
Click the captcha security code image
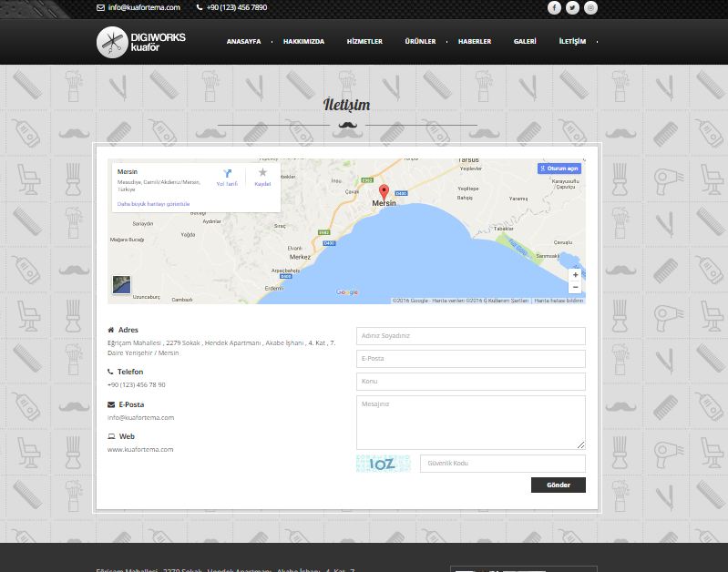(x=383, y=464)
